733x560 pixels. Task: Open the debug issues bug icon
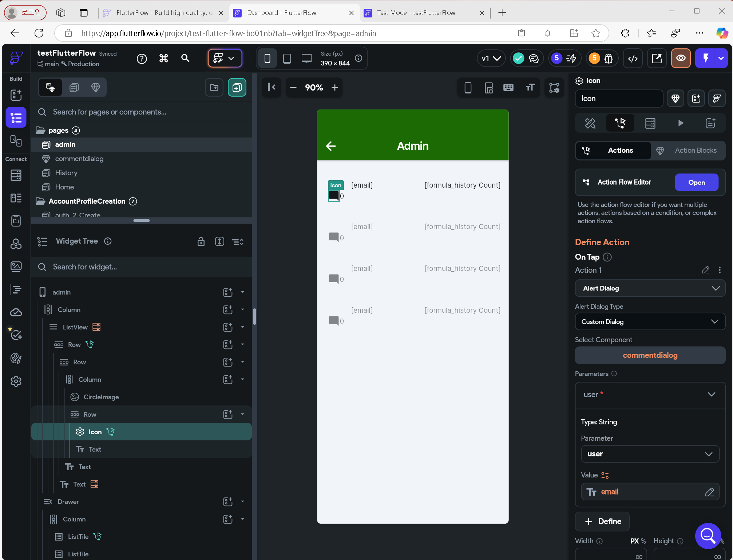coord(609,58)
